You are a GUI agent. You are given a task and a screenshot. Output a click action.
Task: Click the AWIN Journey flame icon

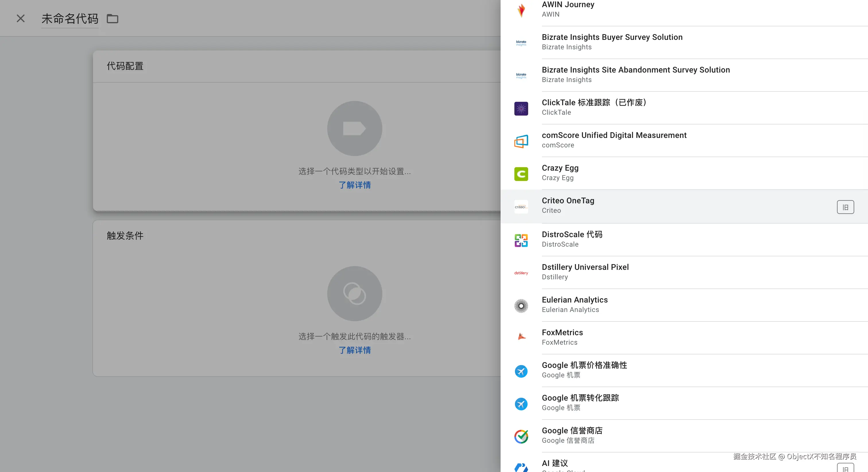pyautogui.click(x=521, y=10)
